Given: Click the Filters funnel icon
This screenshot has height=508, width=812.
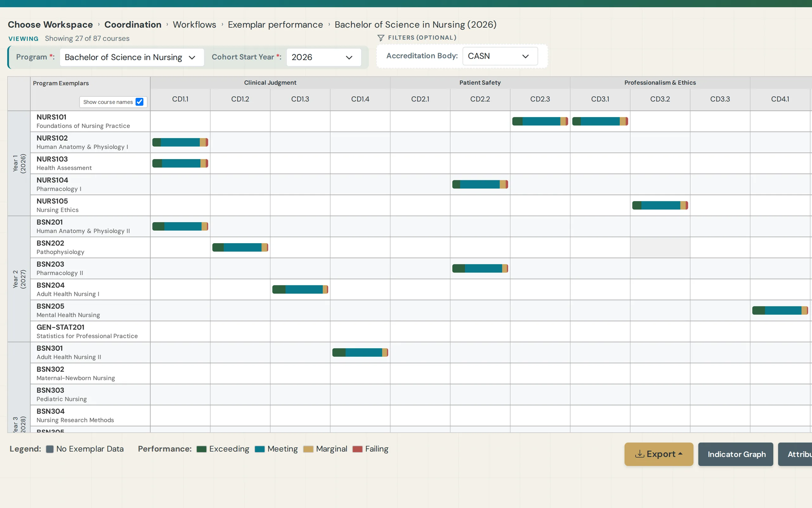Looking at the screenshot, I should point(381,38).
